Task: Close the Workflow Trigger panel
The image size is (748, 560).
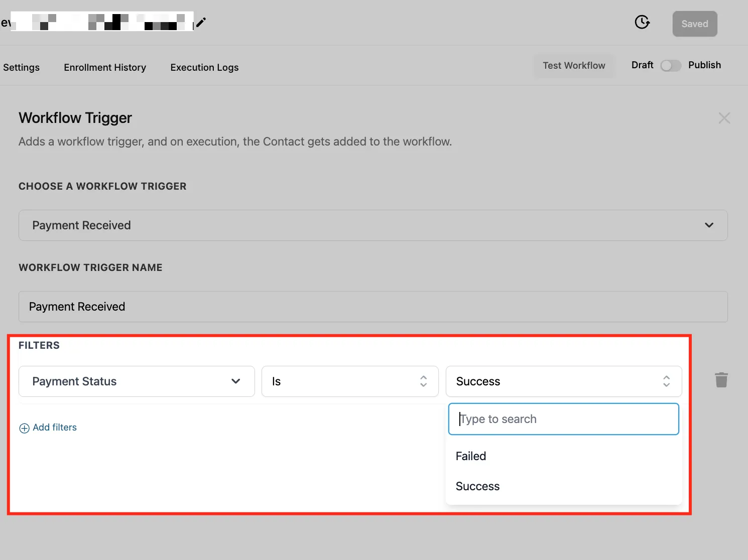Action: [724, 118]
